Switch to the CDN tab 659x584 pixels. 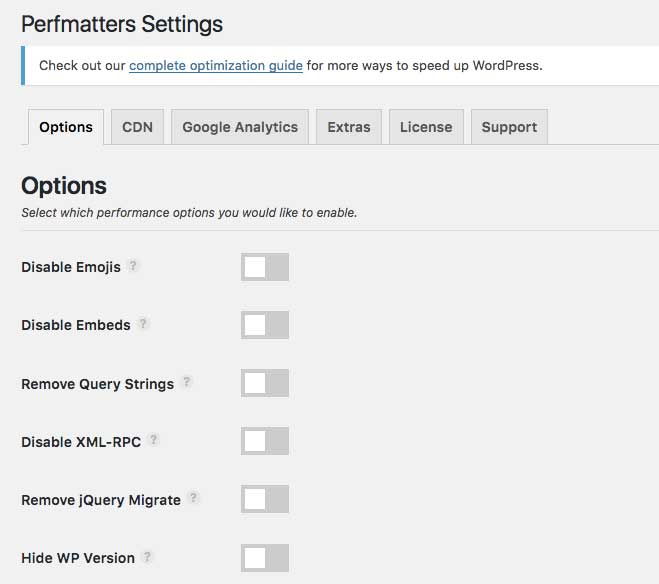pyautogui.click(x=137, y=127)
